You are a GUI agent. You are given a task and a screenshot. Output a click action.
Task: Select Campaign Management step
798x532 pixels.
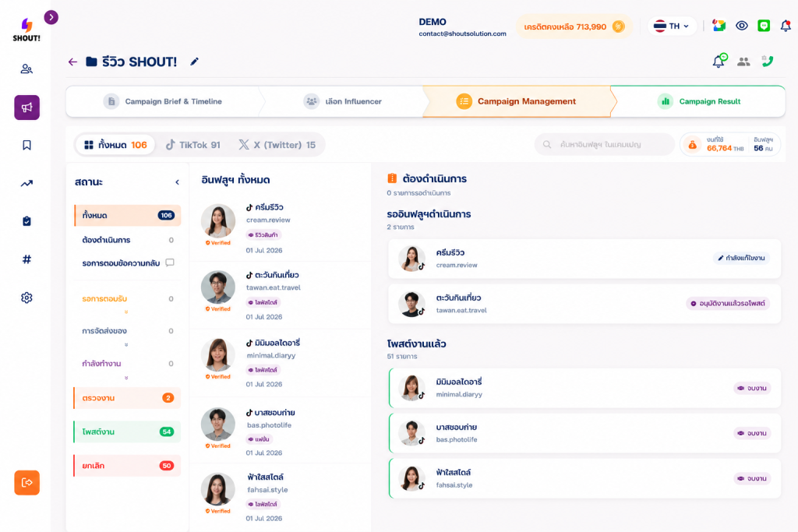[516, 101]
